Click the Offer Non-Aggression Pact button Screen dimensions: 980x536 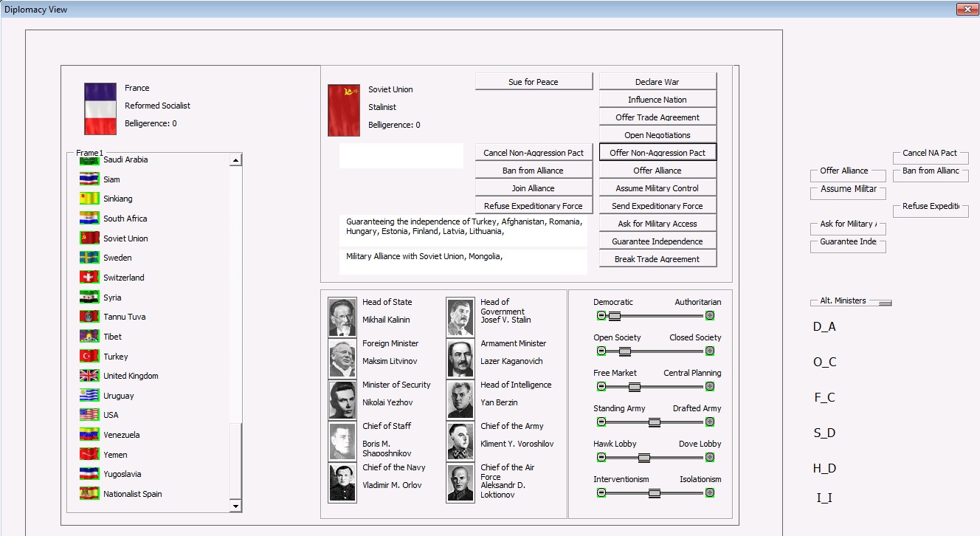point(658,153)
